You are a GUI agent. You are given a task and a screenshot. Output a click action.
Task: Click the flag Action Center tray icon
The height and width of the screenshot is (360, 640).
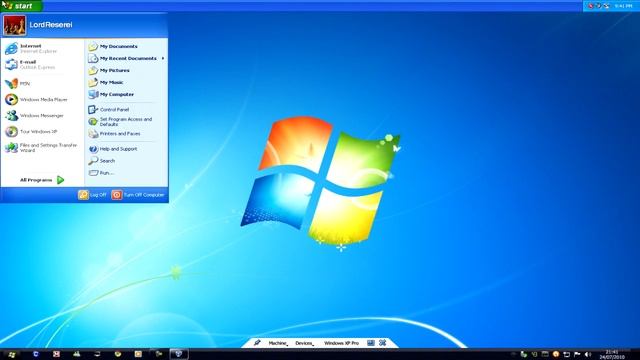coord(577,354)
